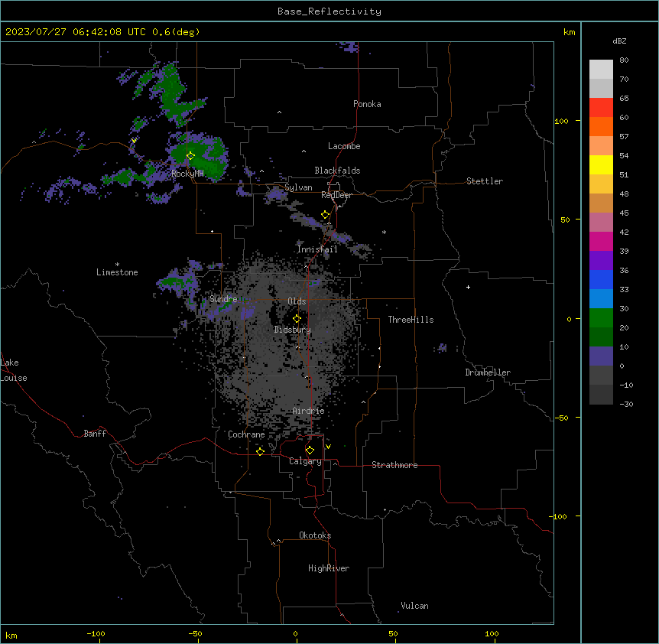Click the Base_Reflectivity title
The width and height of the screenshot is (659, 644).
click(329, 11)
